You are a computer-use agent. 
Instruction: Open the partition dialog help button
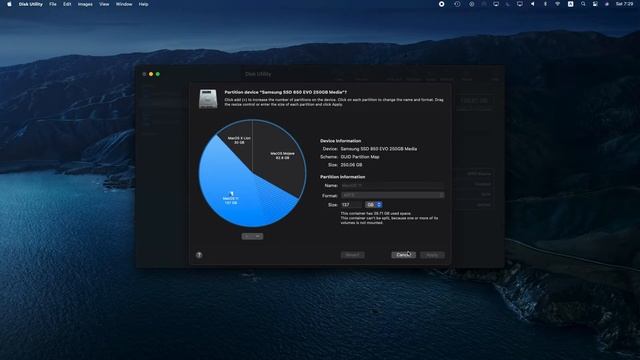click(199, 255)
